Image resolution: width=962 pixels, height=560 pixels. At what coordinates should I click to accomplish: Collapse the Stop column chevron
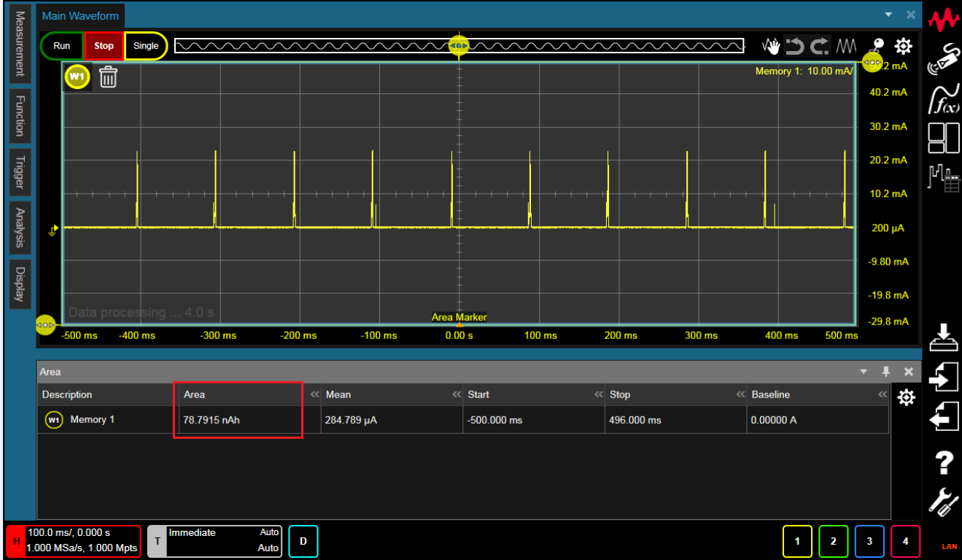[x=740, y=394]
